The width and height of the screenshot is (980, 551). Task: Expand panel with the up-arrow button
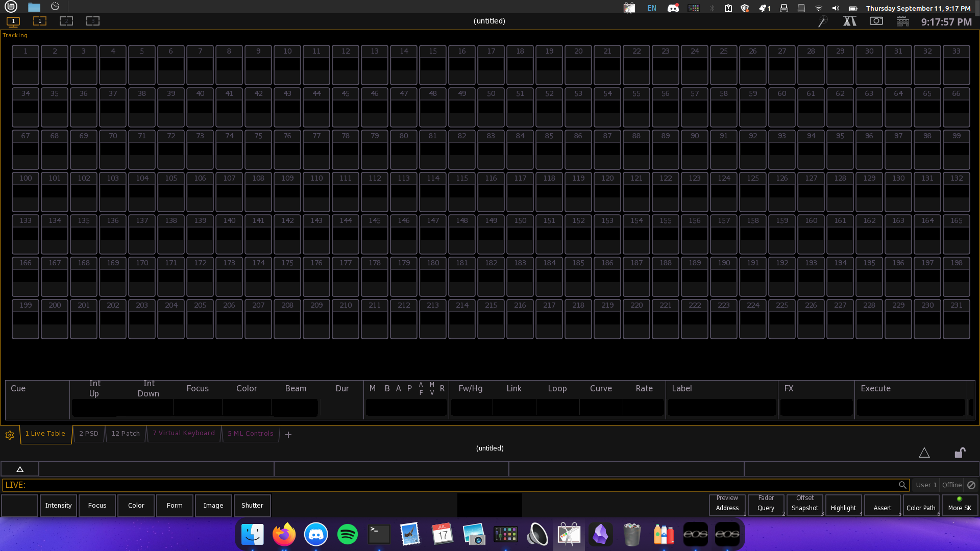[x=20, y=469]
